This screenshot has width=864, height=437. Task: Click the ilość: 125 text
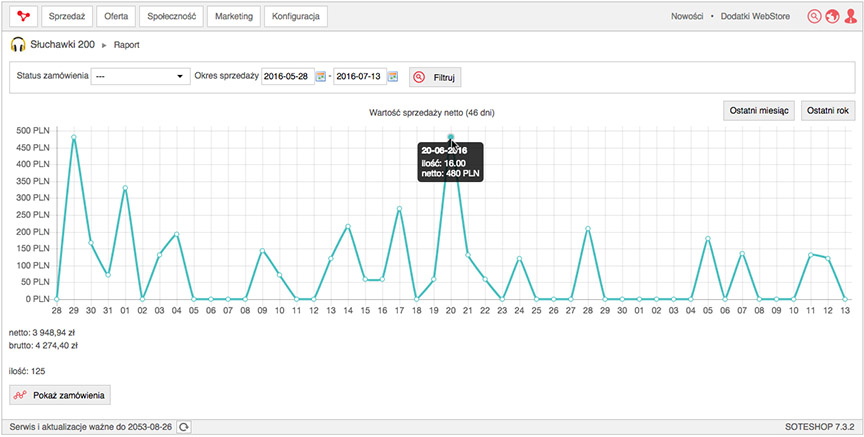click(27, 371)
